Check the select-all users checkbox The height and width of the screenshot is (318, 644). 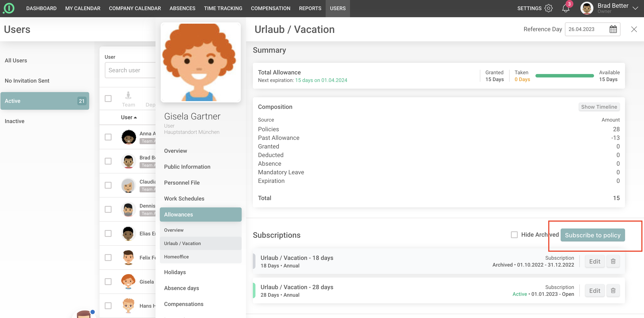click(x=108, y=98)
